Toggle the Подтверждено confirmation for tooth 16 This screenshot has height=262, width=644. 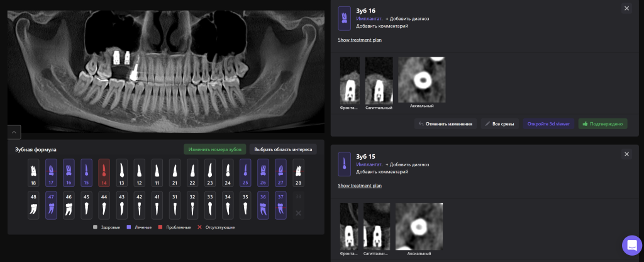pyautogui.click(x=602, y=124)
